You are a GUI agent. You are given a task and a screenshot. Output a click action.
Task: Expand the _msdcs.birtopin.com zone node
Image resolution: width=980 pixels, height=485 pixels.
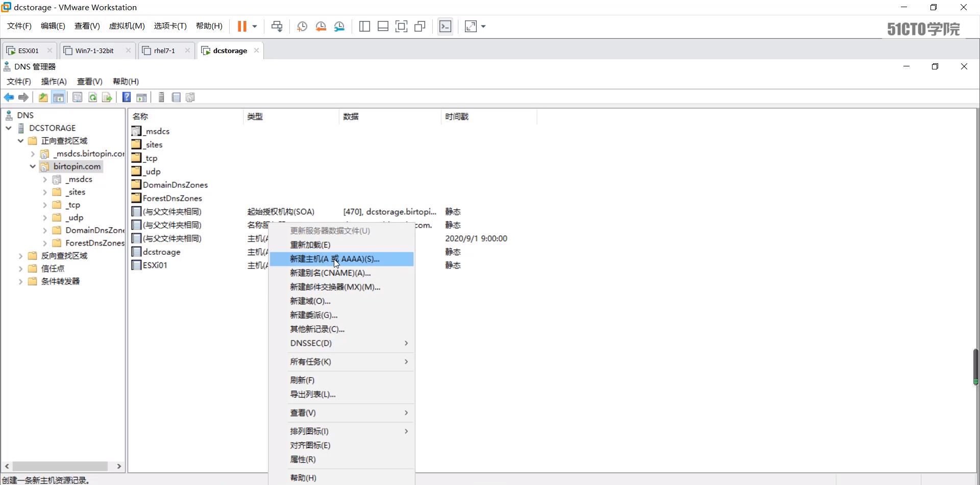click(33, 154)
